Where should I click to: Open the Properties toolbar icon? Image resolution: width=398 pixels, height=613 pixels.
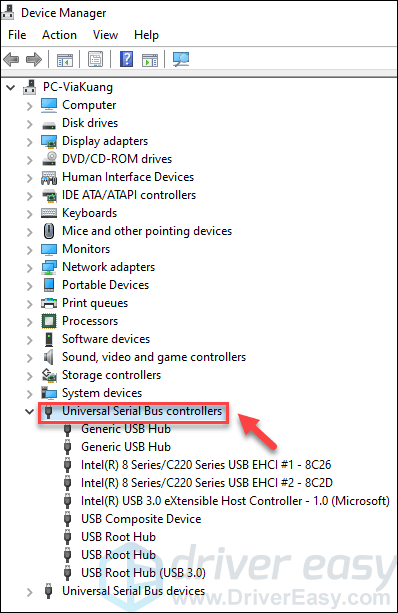click(95, 59)
